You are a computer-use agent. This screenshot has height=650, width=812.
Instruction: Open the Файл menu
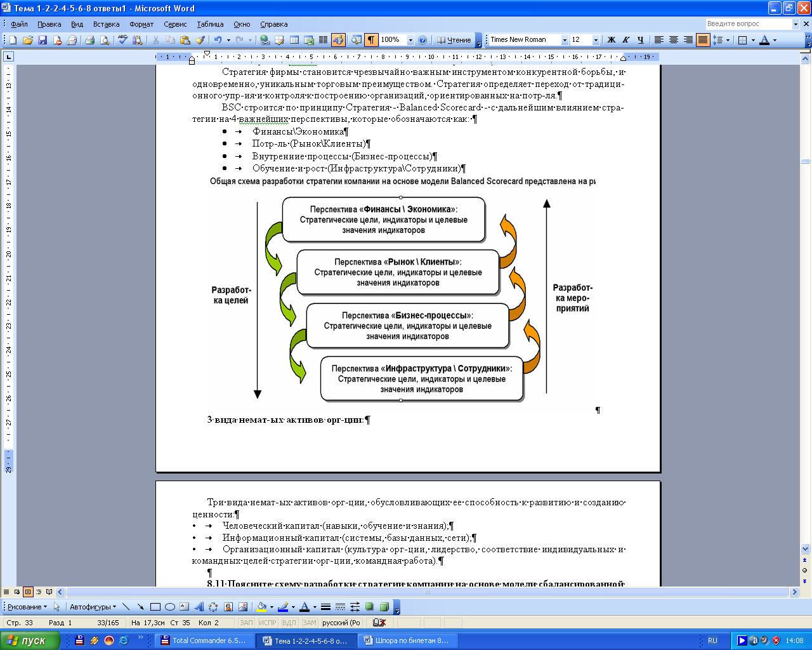click(19, 24)
